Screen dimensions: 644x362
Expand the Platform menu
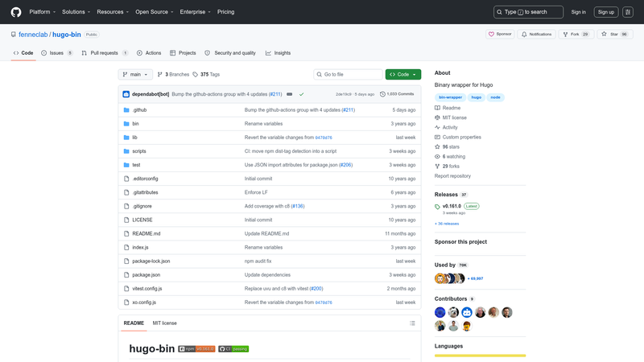(x=43, y=12)
